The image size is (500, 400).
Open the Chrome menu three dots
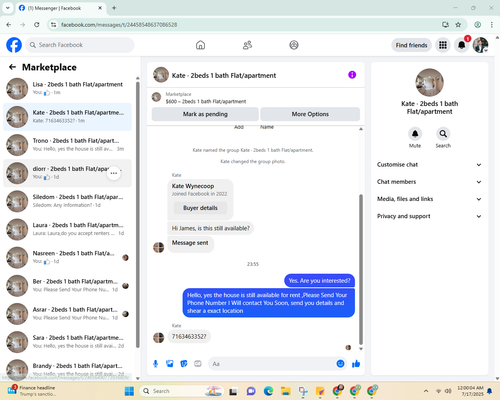pos(491,25)
